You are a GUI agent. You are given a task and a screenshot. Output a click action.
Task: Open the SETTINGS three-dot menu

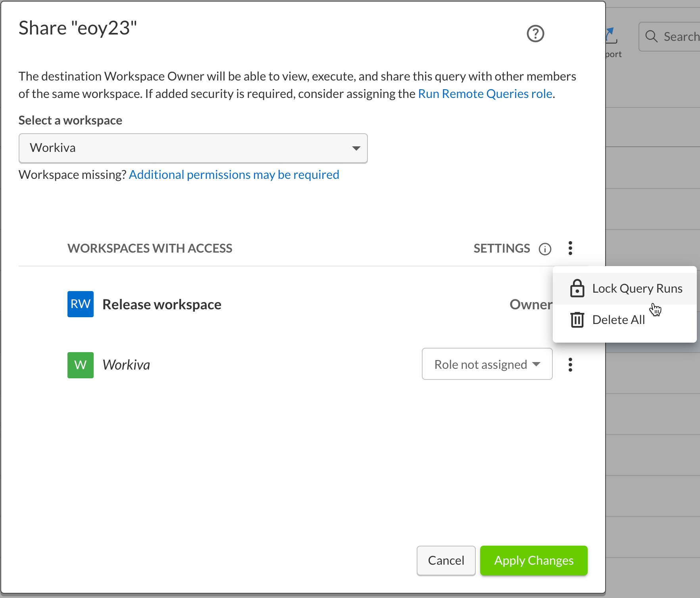pos(570,248)
